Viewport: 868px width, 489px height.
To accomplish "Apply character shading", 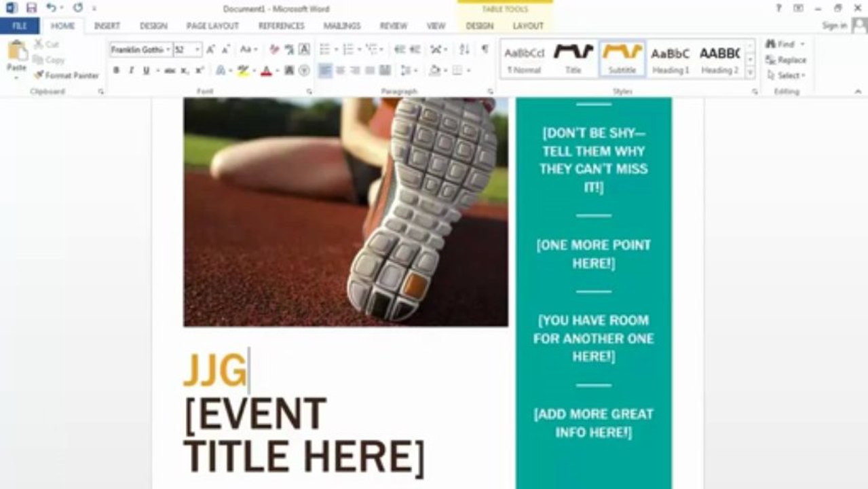I will pos(289,71).
